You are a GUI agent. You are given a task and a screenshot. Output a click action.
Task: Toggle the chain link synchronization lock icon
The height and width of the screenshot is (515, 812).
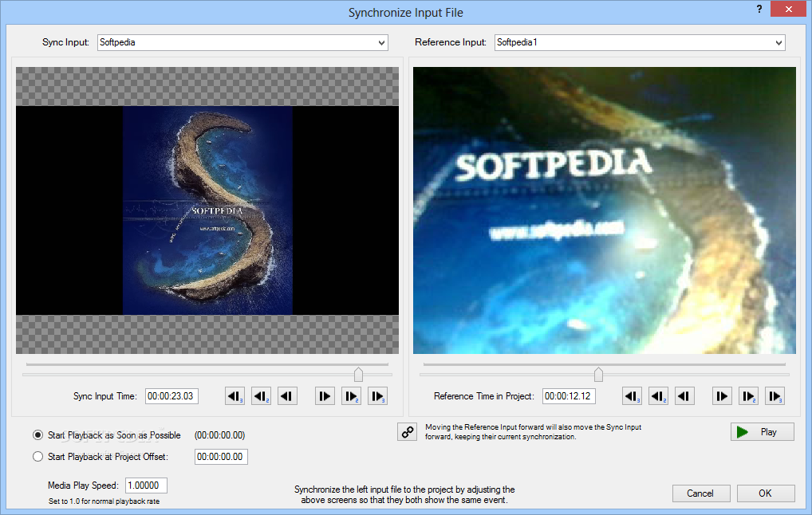[408, 431]
